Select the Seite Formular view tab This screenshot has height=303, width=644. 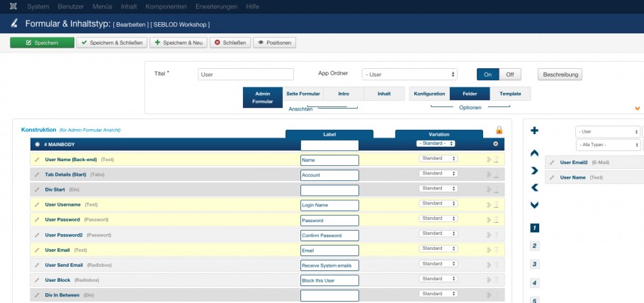click(303, 94)
